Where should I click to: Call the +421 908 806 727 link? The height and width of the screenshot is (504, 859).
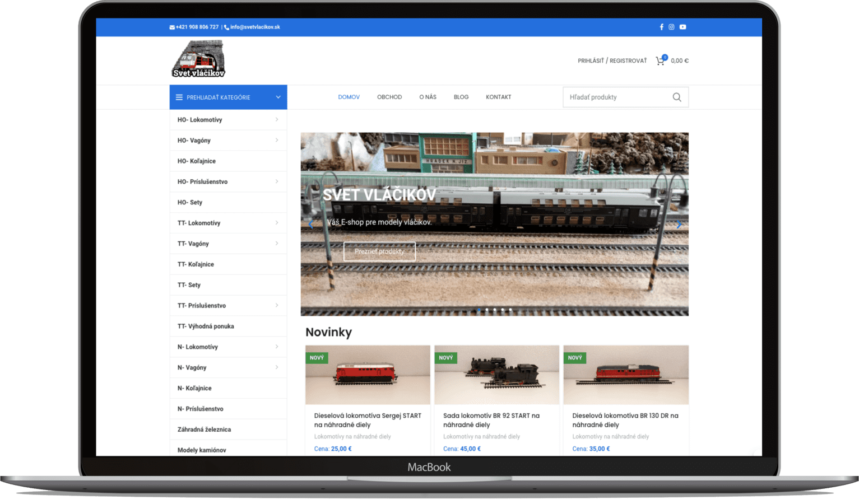[x=197, y=27]
